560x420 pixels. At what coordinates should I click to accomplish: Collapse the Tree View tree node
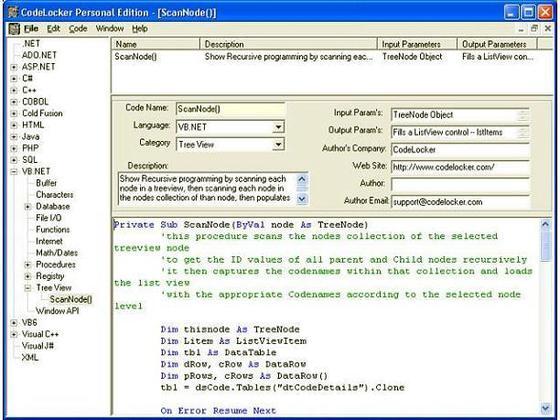(28, 288)
